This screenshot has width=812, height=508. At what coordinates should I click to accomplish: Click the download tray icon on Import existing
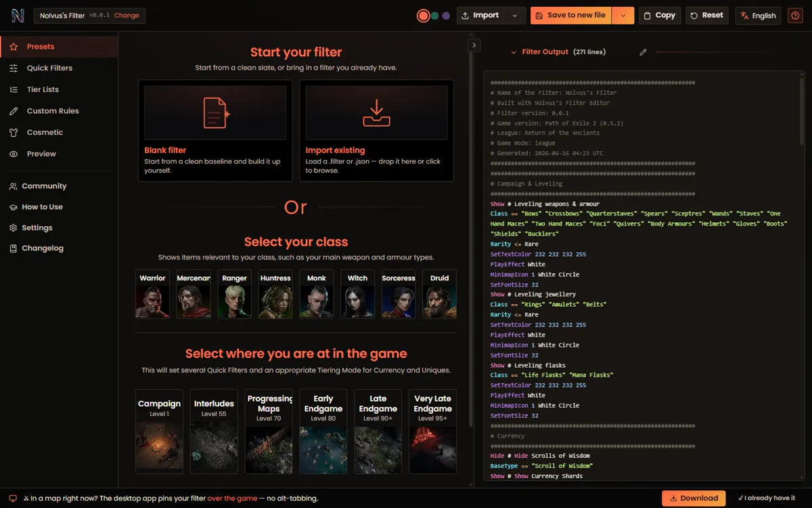(x=376, y=113)
